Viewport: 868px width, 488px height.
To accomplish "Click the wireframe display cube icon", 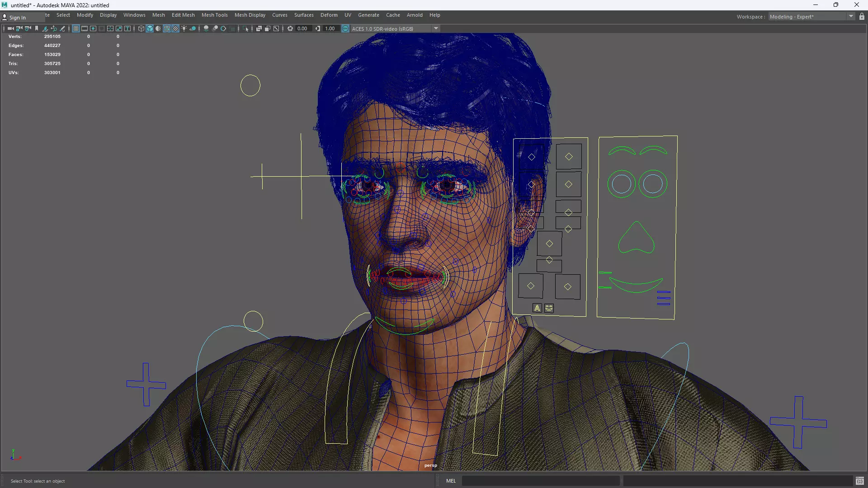I will pos(141,28).
